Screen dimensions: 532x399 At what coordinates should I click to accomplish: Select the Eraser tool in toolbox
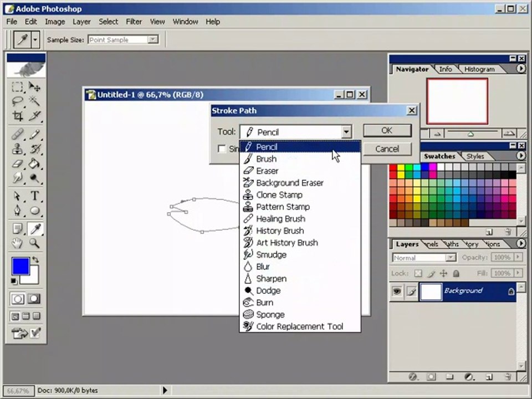(x=17, y=164)
